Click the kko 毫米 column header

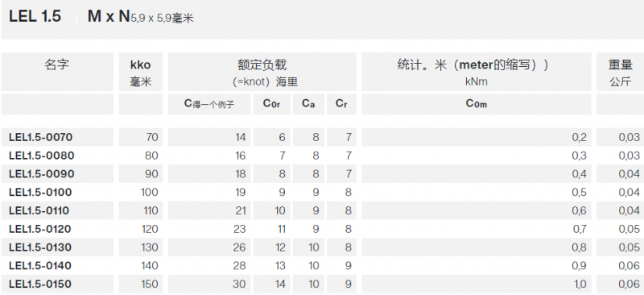(140, 73)
